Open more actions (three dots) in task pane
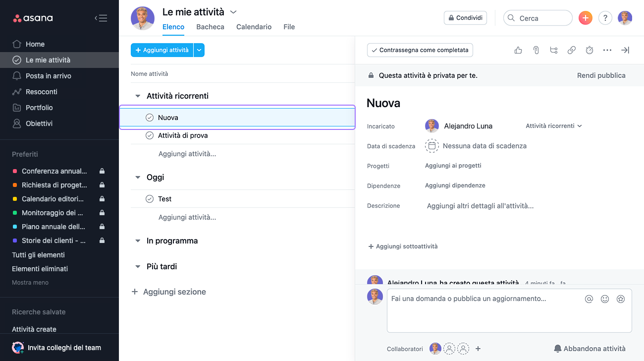644x361 pixels. pyautogui.click(x=607, y=50)
